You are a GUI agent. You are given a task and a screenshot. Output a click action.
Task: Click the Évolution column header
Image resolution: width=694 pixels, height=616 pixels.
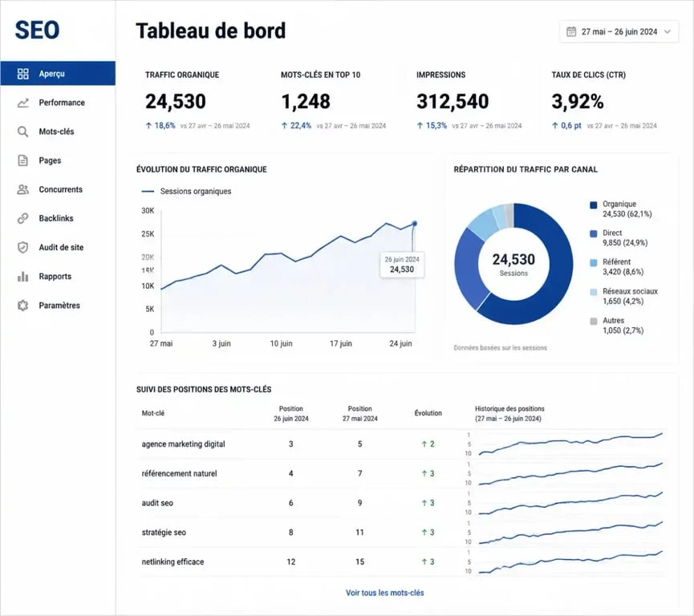pyautogui.click(x=428, y=413)
